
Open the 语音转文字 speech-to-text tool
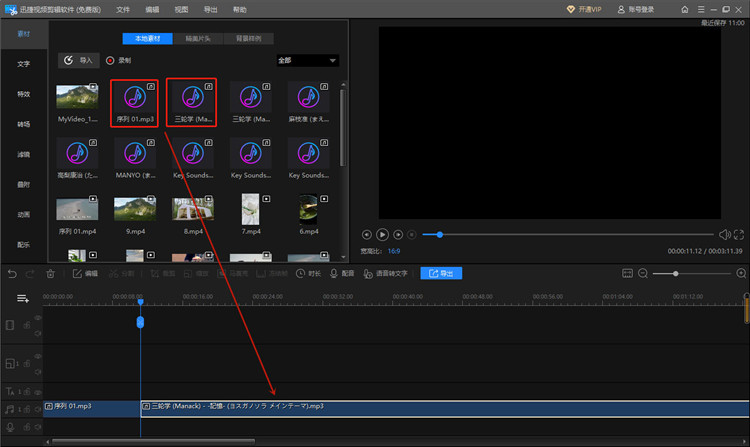[385, 273]
